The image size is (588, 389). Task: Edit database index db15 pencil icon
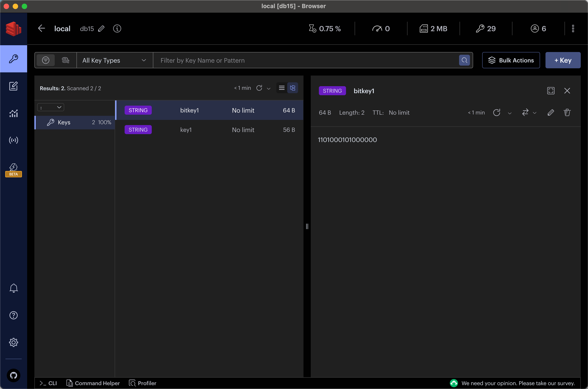point(101,28)
